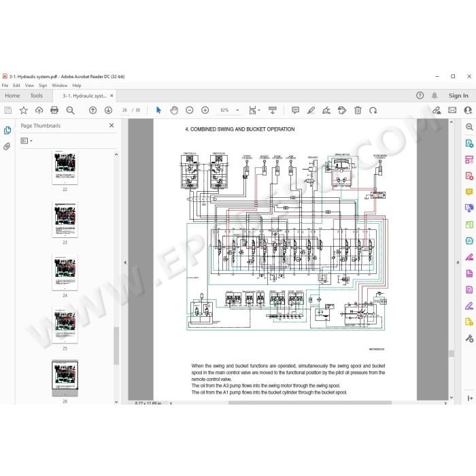Viewport: 476px width, 476px height.
Task: Collapse the right tools pane arrow
Action: click(458, 262)
